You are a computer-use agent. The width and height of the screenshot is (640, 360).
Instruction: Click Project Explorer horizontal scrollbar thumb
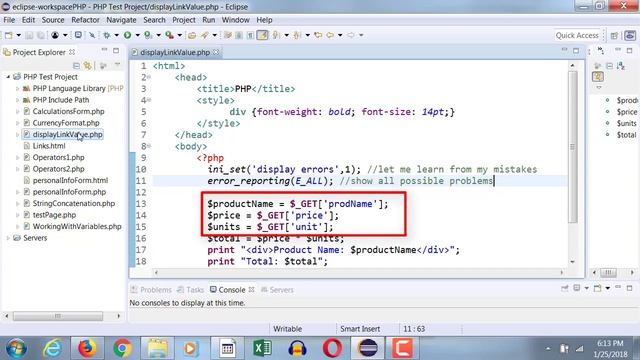(58, 316)
